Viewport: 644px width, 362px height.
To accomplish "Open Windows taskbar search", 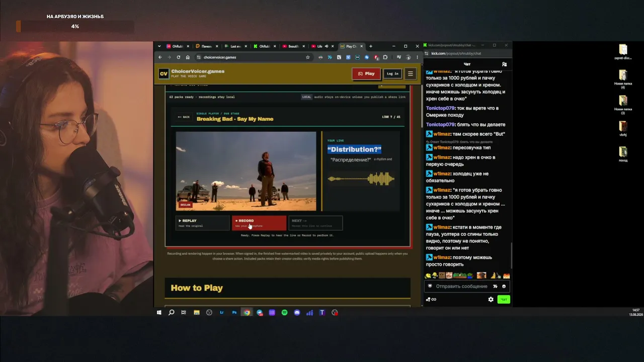I will click(171, 313).
